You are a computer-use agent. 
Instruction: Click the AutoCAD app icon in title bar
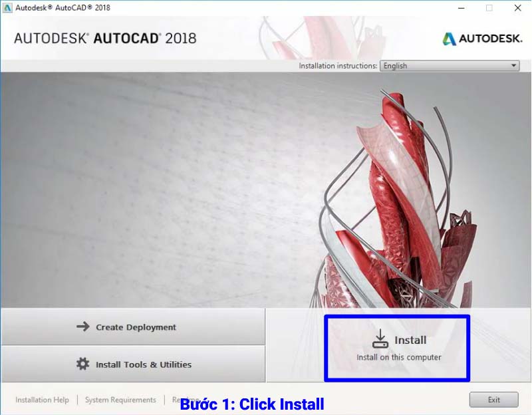pos(7,8)
